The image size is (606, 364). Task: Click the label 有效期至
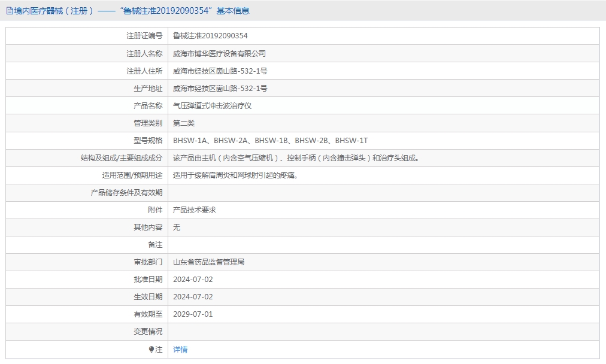click(x=148, y=314)
